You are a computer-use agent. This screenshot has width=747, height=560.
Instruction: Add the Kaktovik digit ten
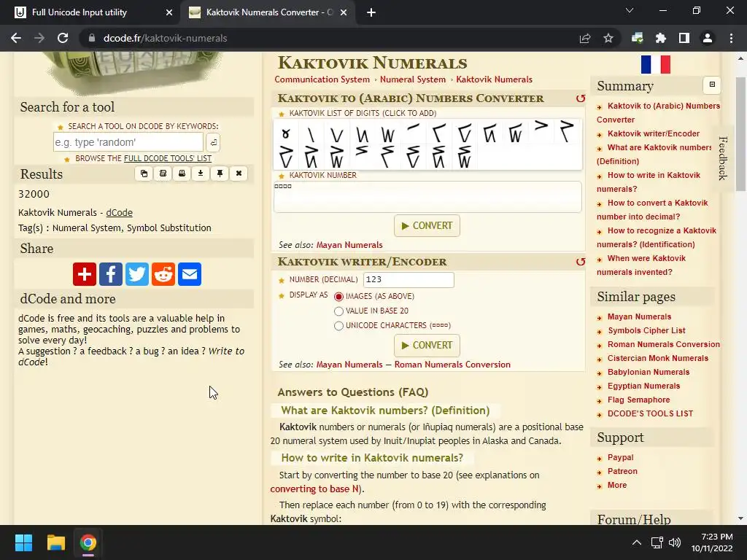(541, 126)
